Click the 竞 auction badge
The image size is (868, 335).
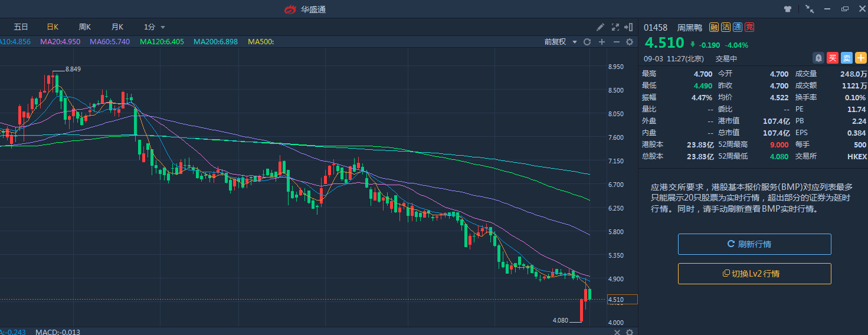point(749,27)
